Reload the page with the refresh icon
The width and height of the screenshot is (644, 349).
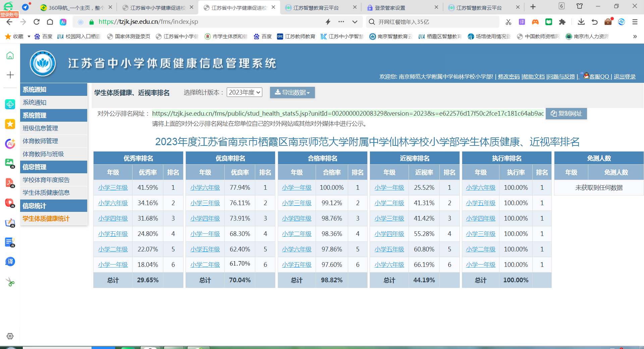point(37,22)
